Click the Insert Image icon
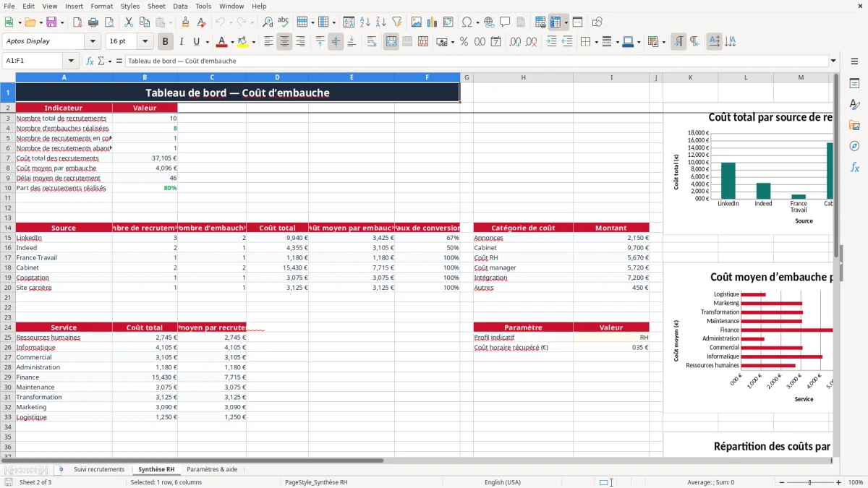The width and height of the screenshot is (868, 488). (x=416, y=22)
